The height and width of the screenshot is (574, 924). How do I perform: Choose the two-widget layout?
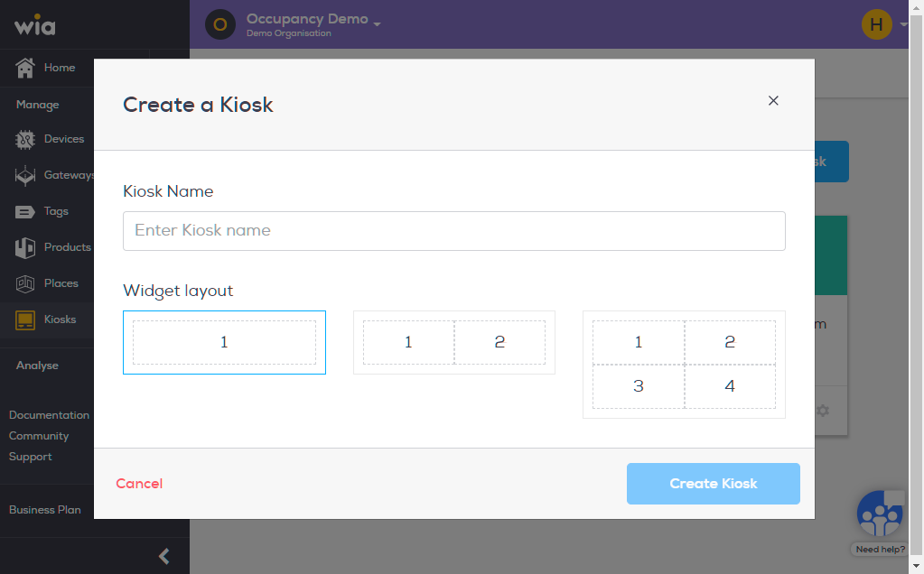click(453, 342)
